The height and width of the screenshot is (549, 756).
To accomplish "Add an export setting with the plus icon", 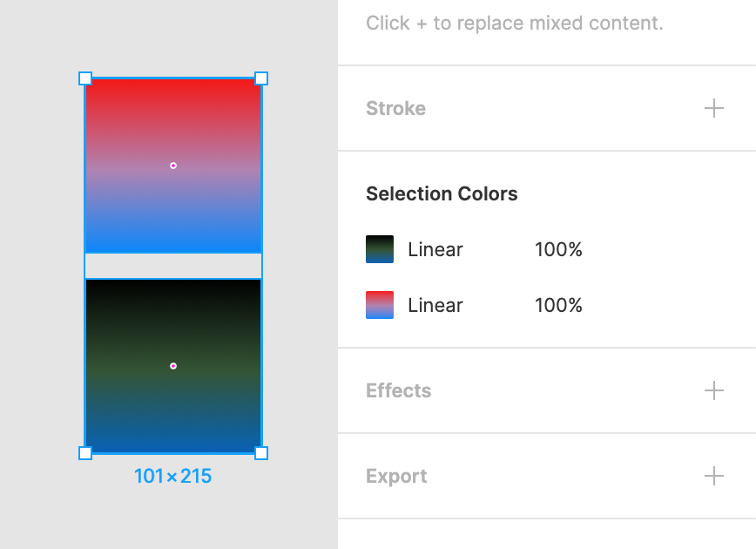I will (714, 476).
